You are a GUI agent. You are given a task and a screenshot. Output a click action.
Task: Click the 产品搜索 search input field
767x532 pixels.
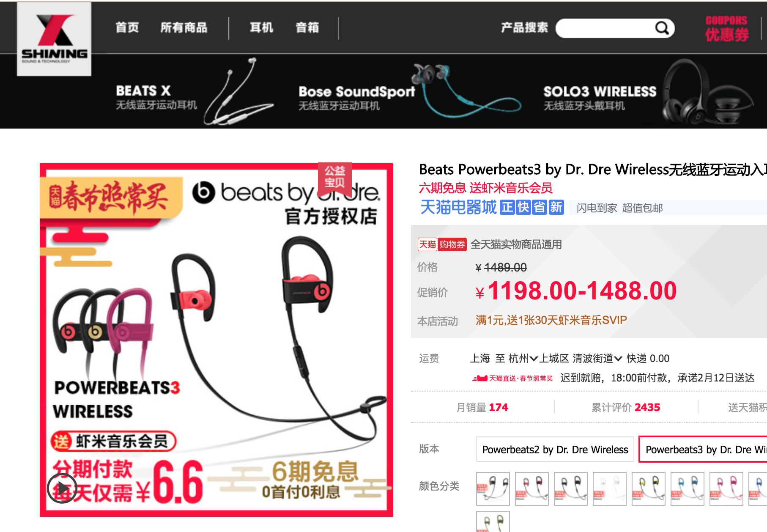(x=605, y=28)
